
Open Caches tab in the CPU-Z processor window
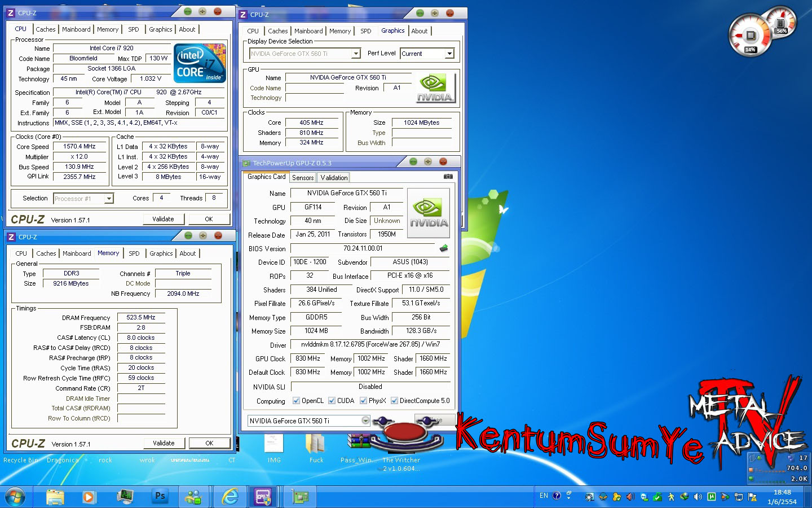click(46, 29)
